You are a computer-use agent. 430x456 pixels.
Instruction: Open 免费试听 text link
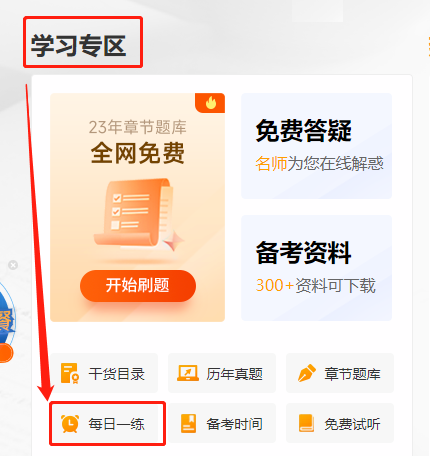(x=352, y=424)
